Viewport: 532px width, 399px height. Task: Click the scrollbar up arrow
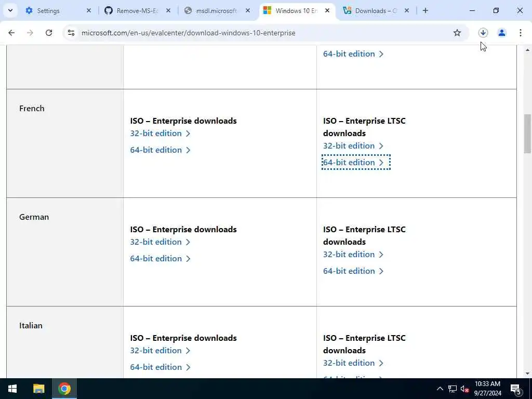(527, 50)
